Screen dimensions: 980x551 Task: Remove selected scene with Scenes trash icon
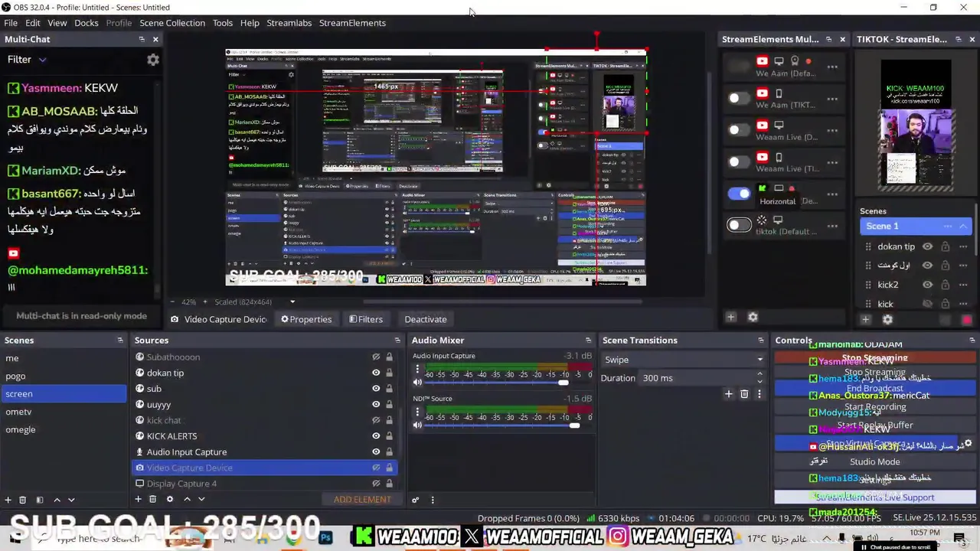tap(22, 500)
